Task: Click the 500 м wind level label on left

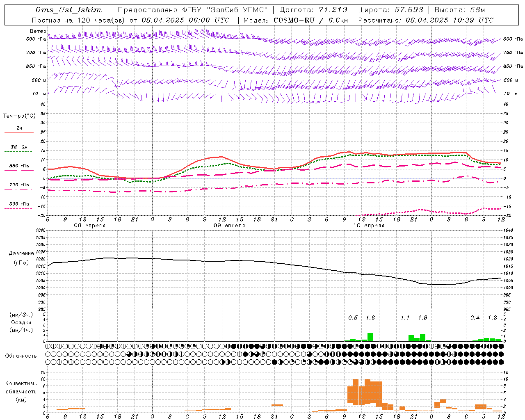Action: [39, 80]
